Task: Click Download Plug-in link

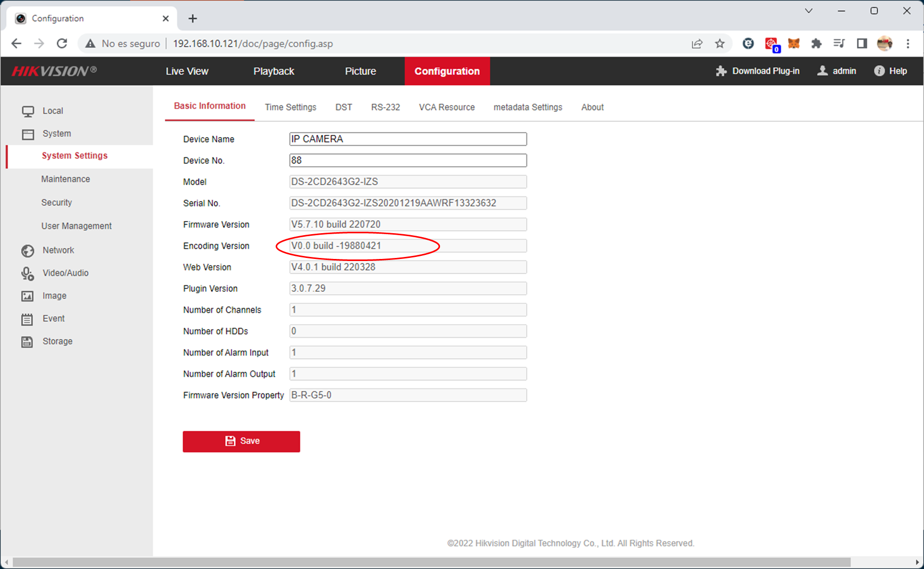Action: click(758, 71)
